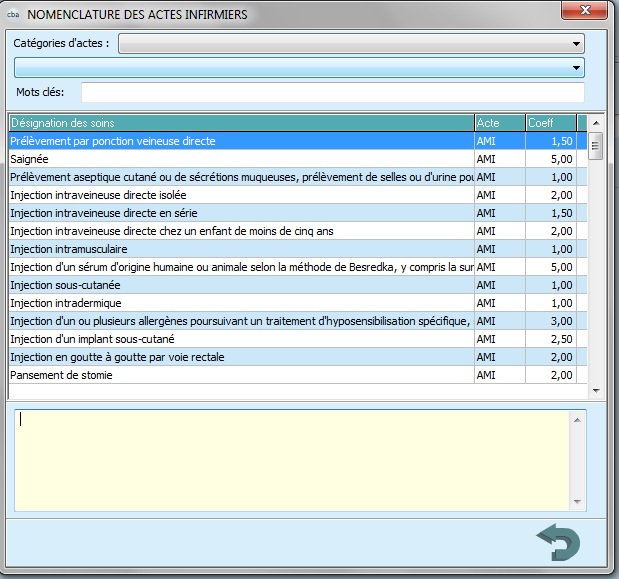The height and width of the screenshot is (579, 619).
Task: Select 'Injection intraveineuse directe isolée' row
Action: [298, 195]
